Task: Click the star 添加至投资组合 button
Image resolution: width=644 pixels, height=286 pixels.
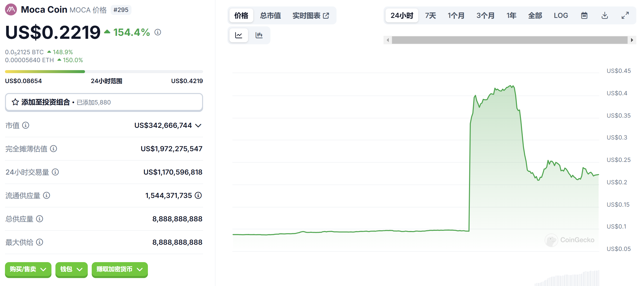Action: click(x=104, y=102)
